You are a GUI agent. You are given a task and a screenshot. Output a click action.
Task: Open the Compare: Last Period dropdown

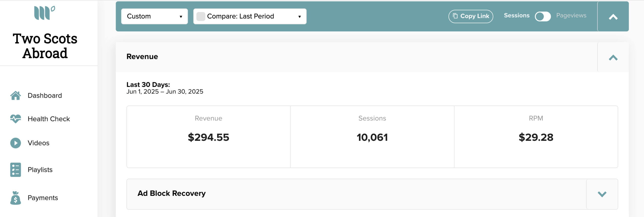(250, 16)
